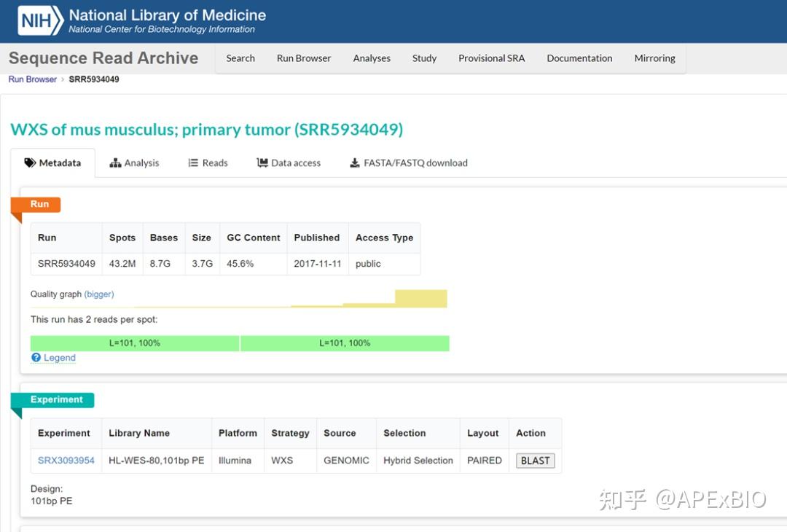Viewport: 787px width, 532px height.
Task: Switch to the FASTA/FASTQ download tab
Action: coord(414,163)
